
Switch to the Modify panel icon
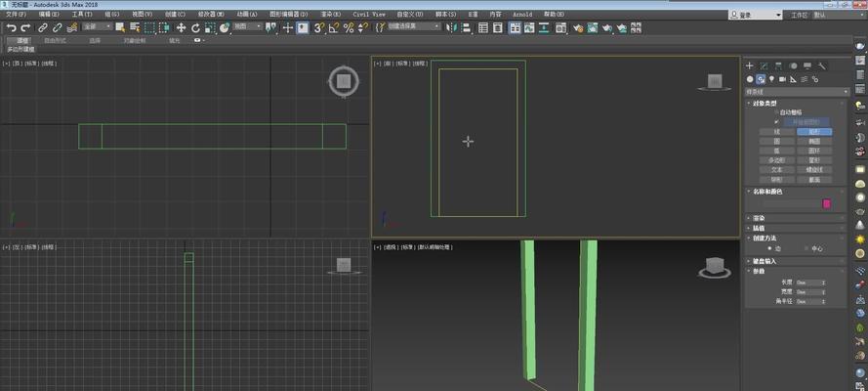point(764,65)
